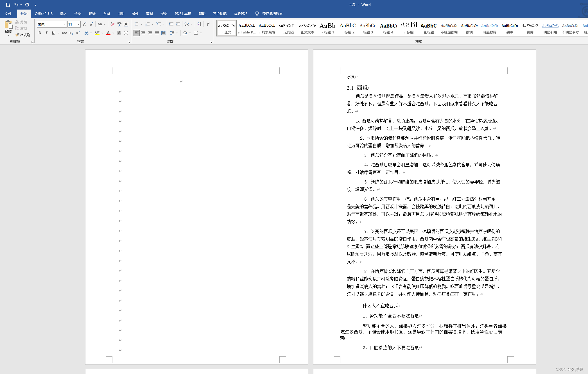Image resolution: width=588 pixels, height=374 pixels.
Task: Expand the line spacing dropdown arrow
Action: click(177, 33)
